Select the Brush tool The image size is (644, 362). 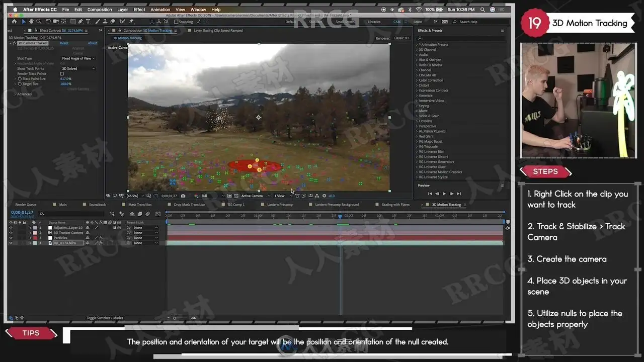click(x=97, y=22)
